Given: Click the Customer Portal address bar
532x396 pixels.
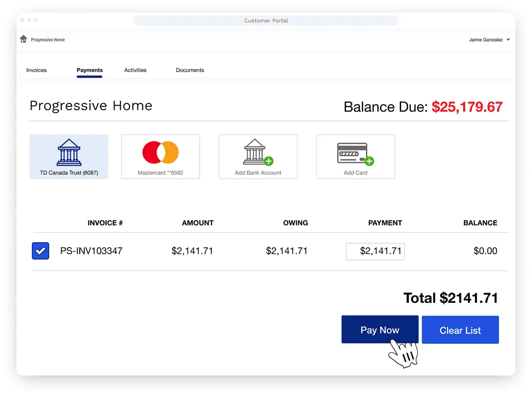Looking at the screenshot, I should pos(266,20).
